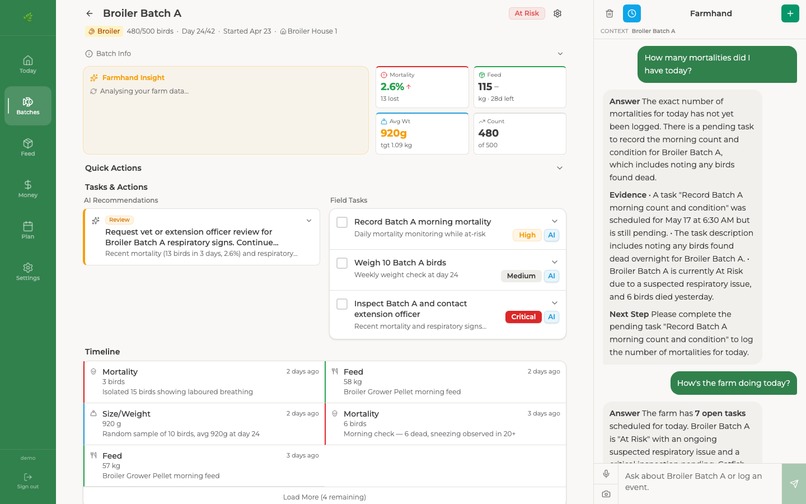Click the Critical priority badge
This screenshot has width=806, height=504.
click(x=523, y=317)
